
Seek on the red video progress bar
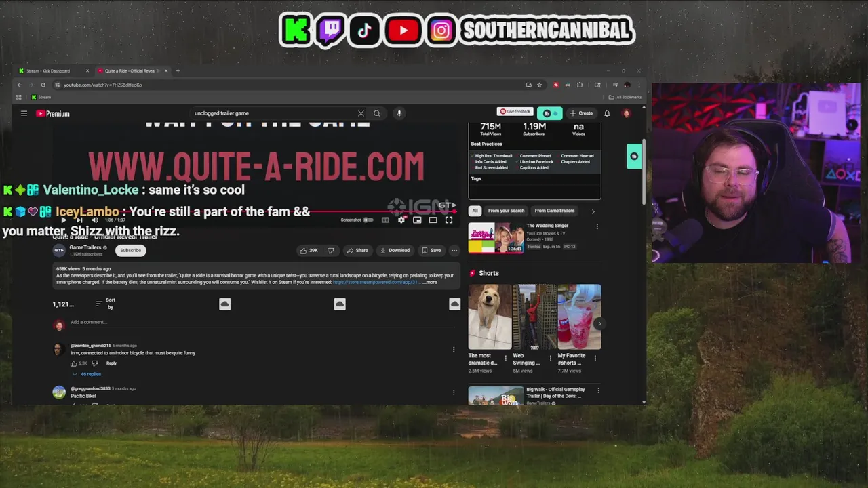254,211
